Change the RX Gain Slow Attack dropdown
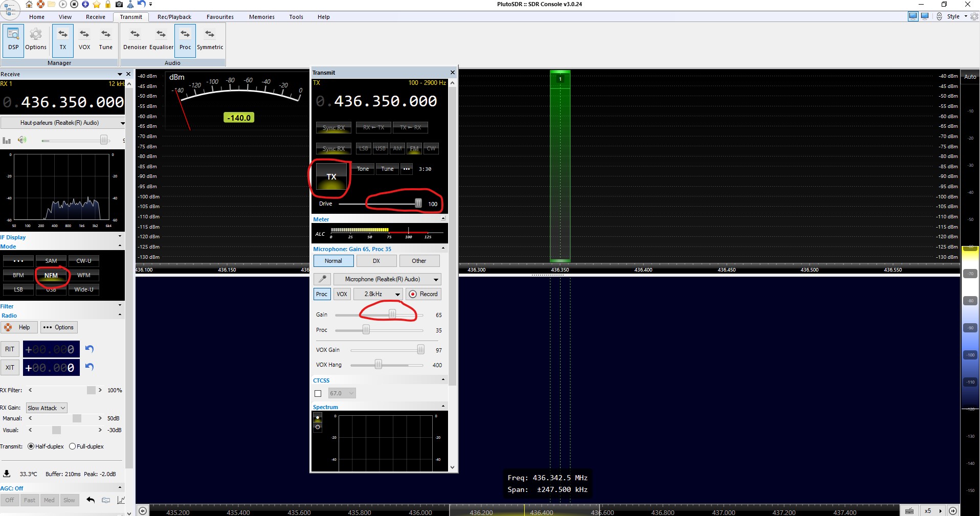 [x=46, y=408]
